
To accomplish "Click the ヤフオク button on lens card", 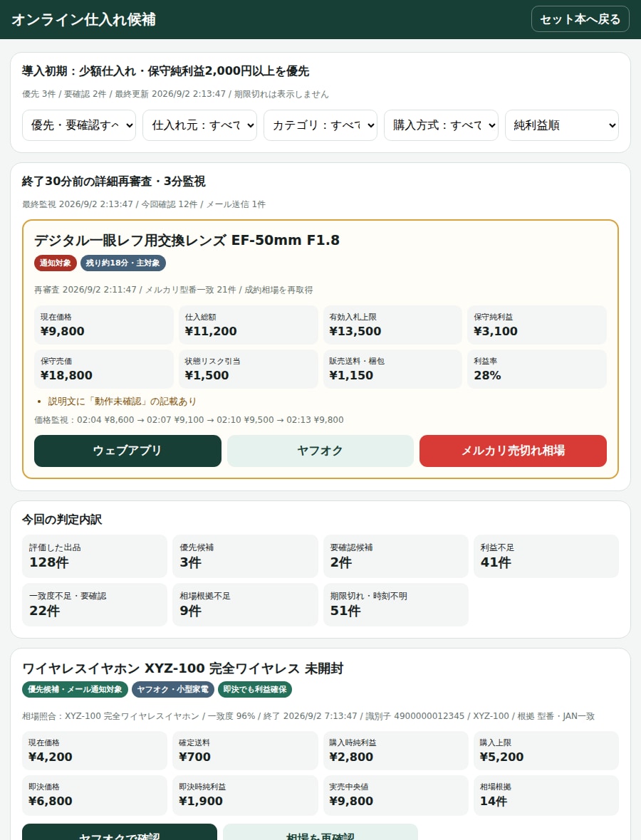I will click(320, 451).
